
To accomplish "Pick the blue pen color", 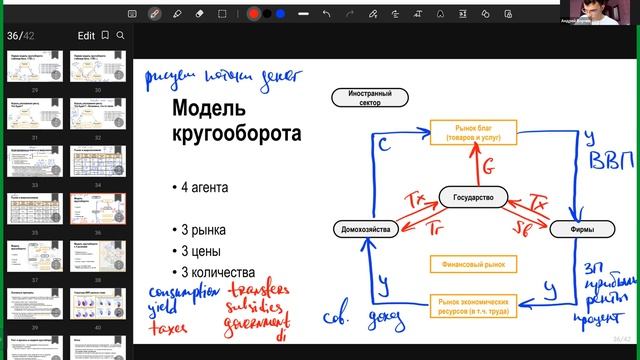I will click(280, 14).
